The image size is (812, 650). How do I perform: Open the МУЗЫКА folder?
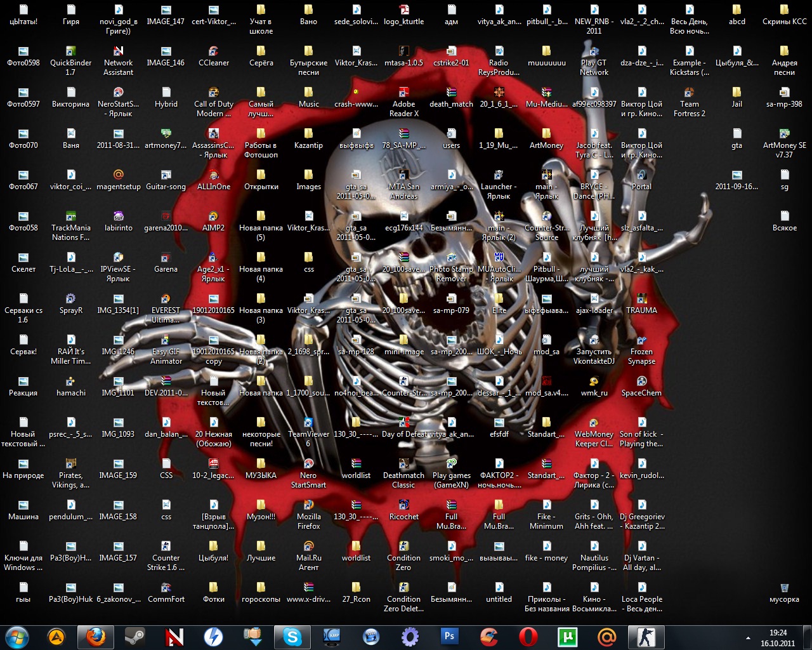click(261, 469)
